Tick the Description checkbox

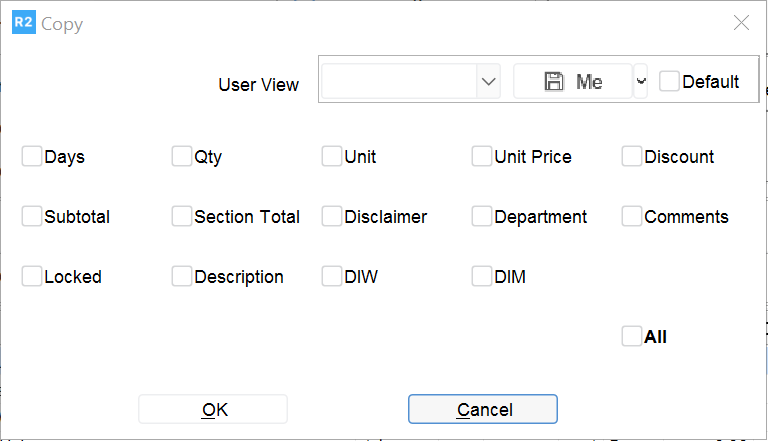(181, 277)
